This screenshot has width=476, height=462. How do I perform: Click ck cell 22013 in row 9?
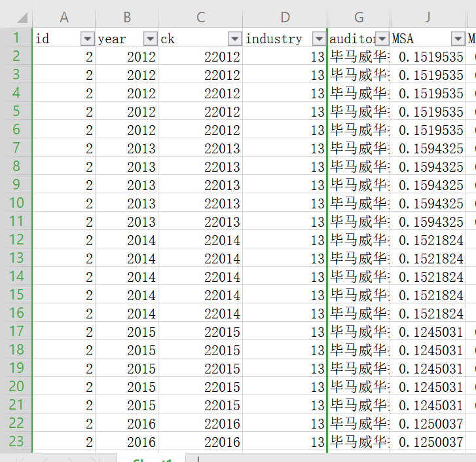click(x=200, y=185)
